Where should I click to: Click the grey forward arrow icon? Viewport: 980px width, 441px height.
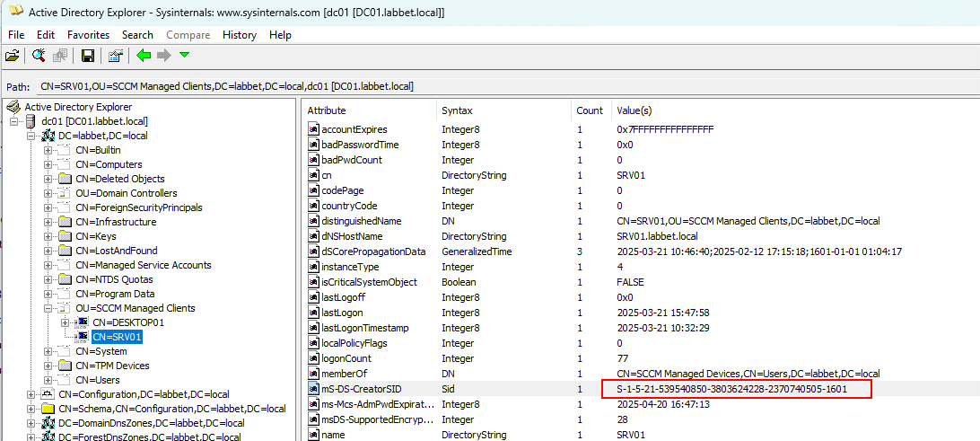tap(163, 56)
